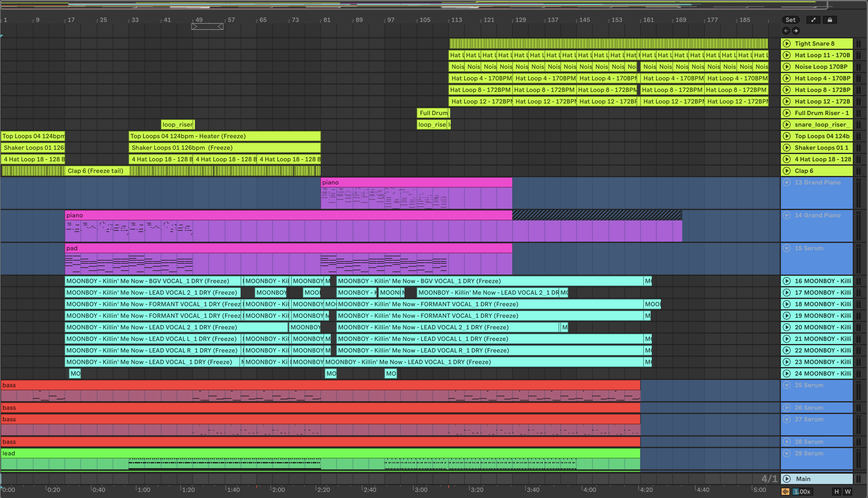
Task: Toggle the Automation Mode icon beside Set
Action: point(813,20)
